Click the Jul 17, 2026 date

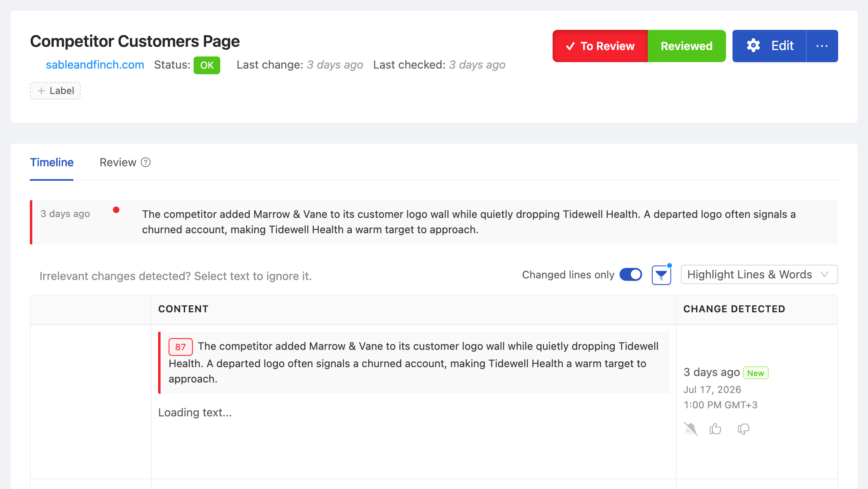click(x=712, y=390)
